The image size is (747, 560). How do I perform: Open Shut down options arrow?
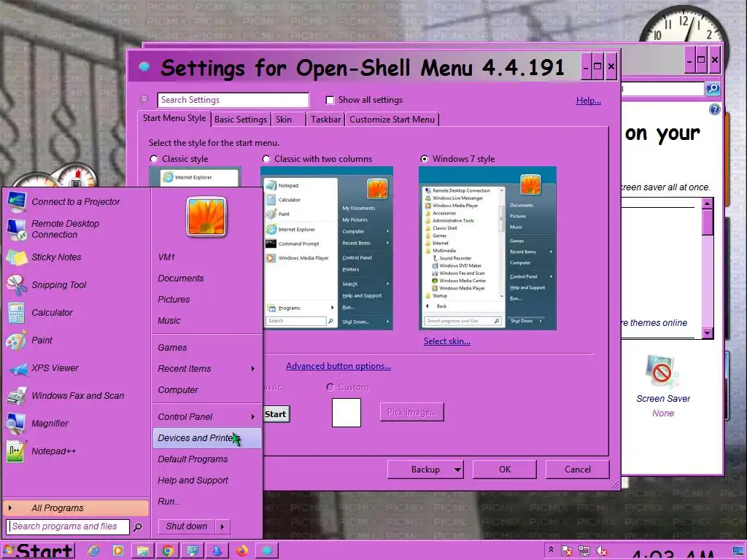[x=222, y=526]
